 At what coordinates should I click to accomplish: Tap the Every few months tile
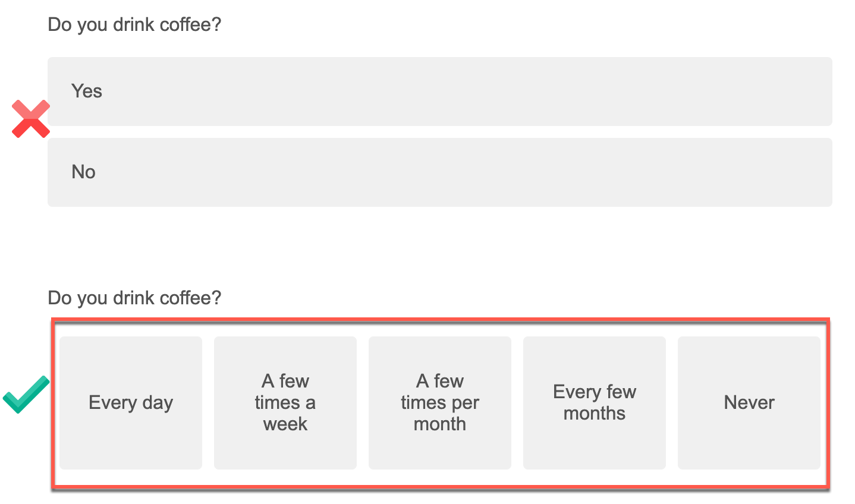pyautogui.click(x=595, y=403)
